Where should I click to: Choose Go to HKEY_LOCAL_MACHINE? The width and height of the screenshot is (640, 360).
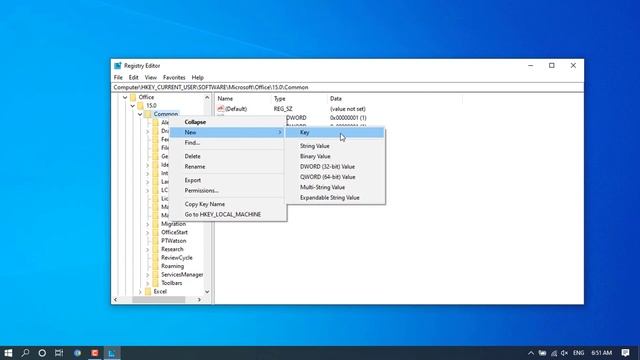[x=228, y=214]
